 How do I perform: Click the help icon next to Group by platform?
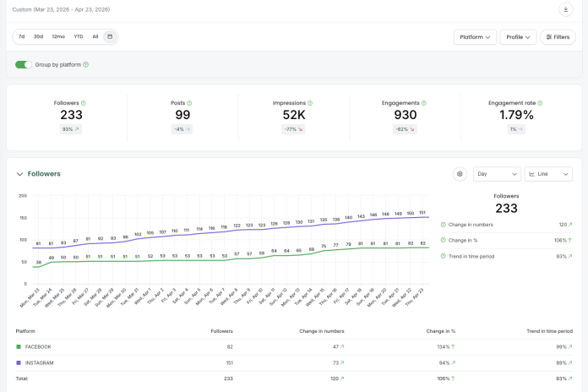(86, 64)
